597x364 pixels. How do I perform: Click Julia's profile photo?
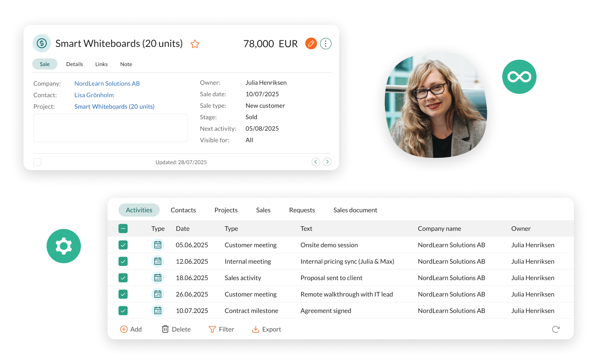coord(436,105)
